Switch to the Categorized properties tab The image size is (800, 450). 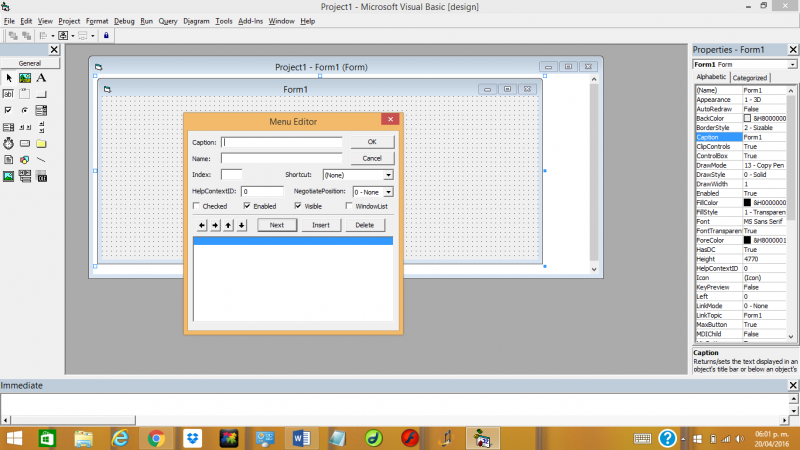[749, 78]
